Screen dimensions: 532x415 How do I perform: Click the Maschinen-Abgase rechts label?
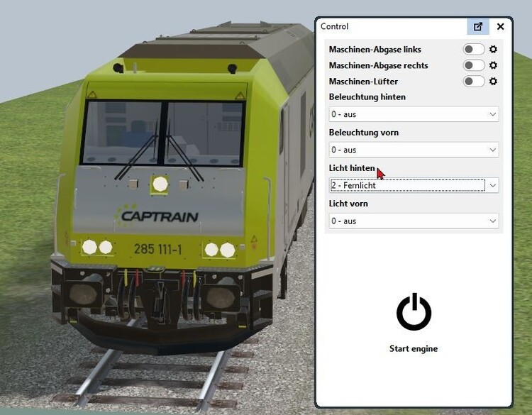click(378, 65)
